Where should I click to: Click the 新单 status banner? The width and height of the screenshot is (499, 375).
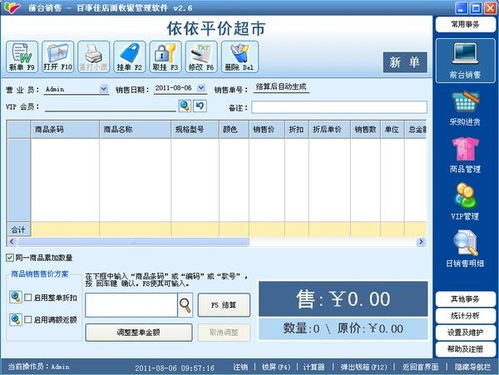405,62
